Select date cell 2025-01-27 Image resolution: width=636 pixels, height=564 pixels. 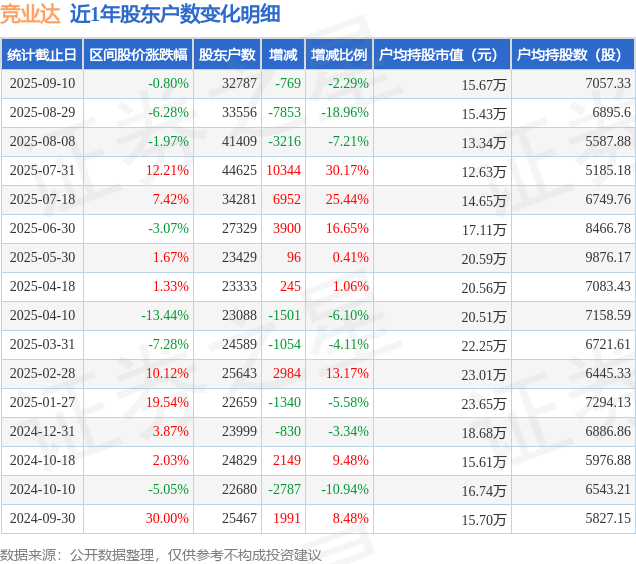[43, 403]
